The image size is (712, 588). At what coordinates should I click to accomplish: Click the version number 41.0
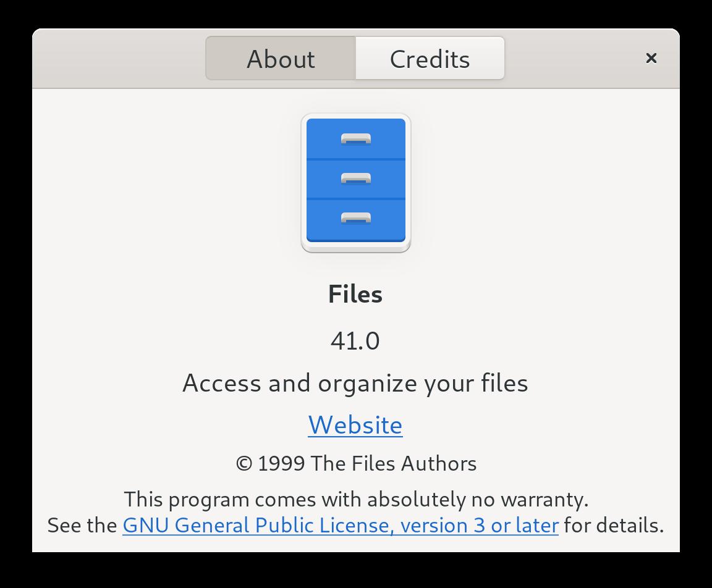click(x=355, y=341)
